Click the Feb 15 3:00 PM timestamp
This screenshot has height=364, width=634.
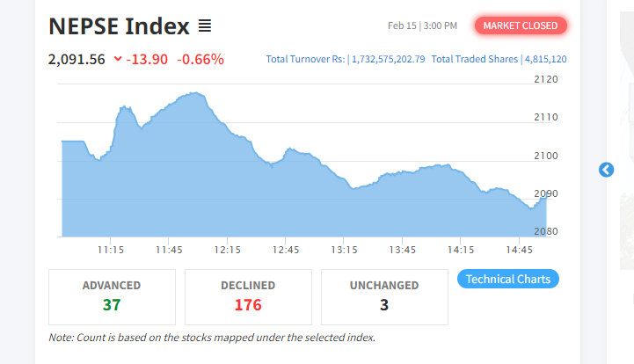(422, 25)
